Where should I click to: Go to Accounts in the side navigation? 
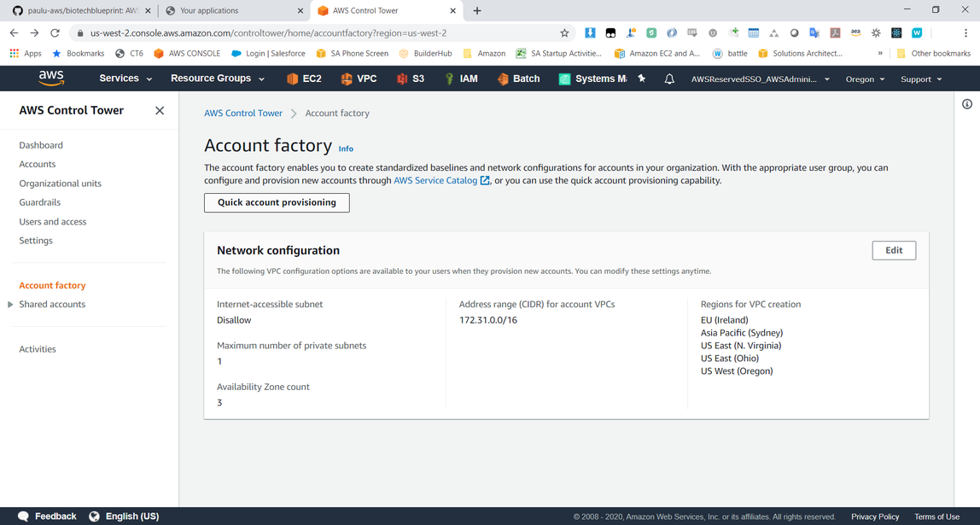[38, 165]
